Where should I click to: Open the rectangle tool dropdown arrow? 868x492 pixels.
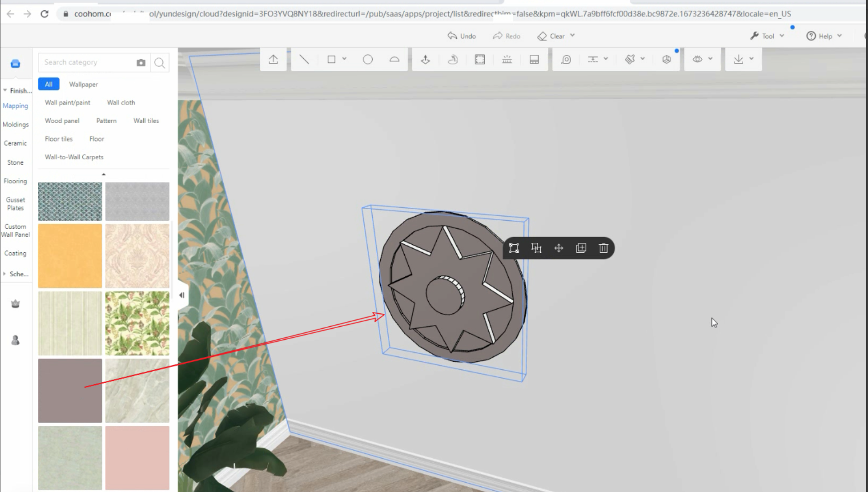pos(345,59)
